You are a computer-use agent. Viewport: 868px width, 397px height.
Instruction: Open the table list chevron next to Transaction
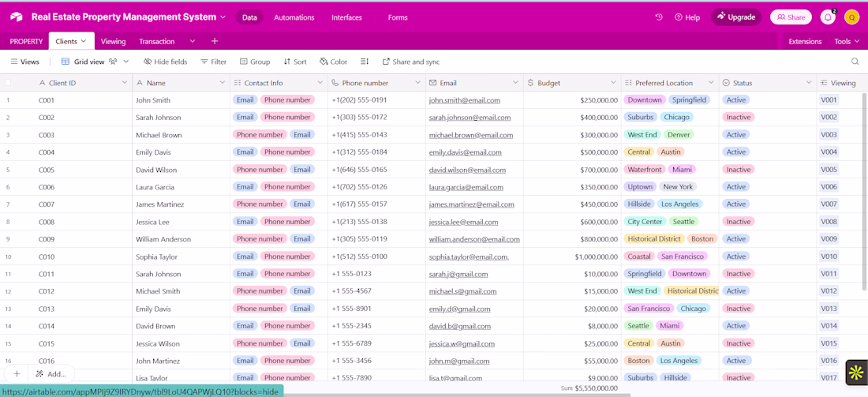192,41
